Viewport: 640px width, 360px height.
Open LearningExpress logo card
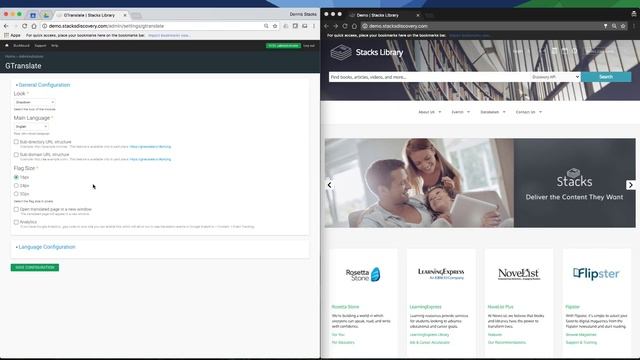tap(441, 273)
